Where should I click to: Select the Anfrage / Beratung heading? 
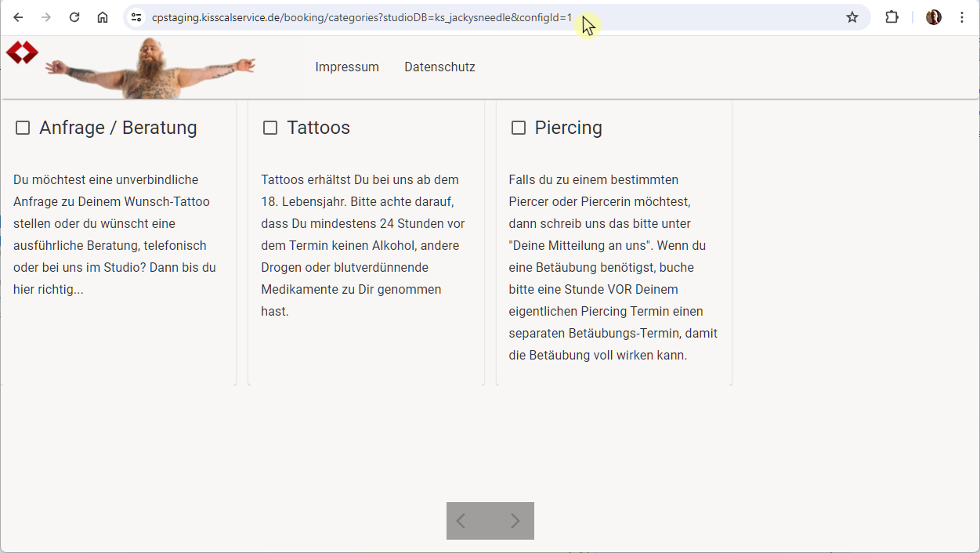click(x=118, y=128)
